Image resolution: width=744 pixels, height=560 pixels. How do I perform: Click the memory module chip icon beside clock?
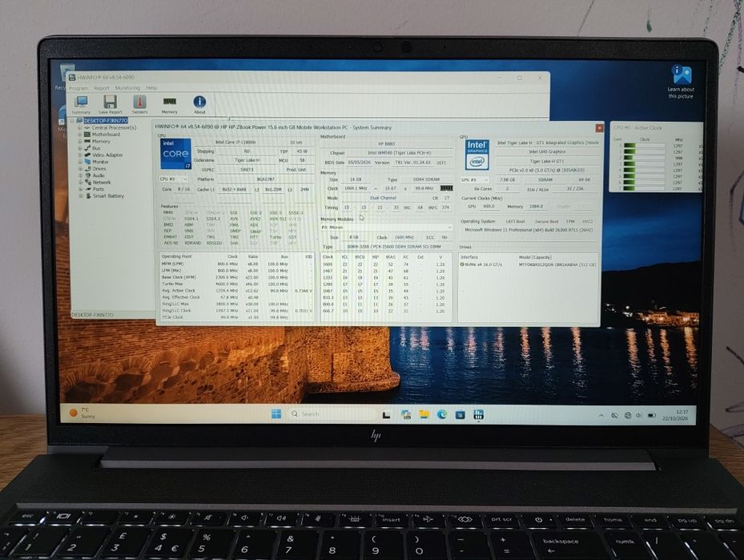447,188
